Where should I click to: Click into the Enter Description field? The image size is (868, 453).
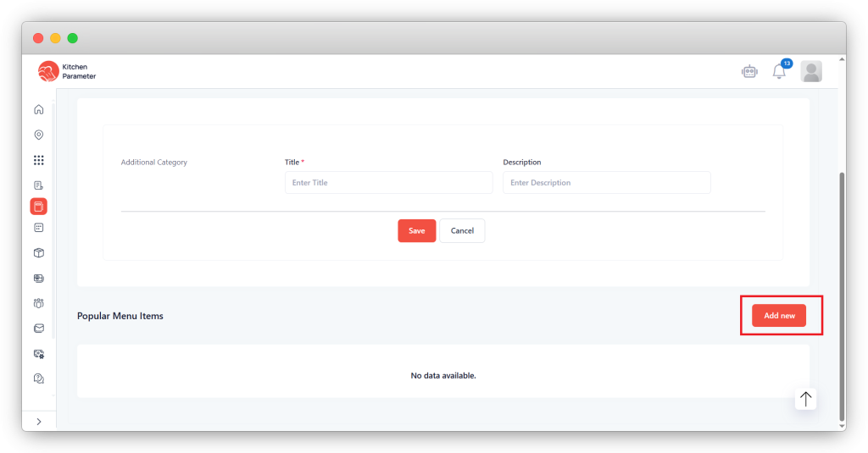[606, 183]
